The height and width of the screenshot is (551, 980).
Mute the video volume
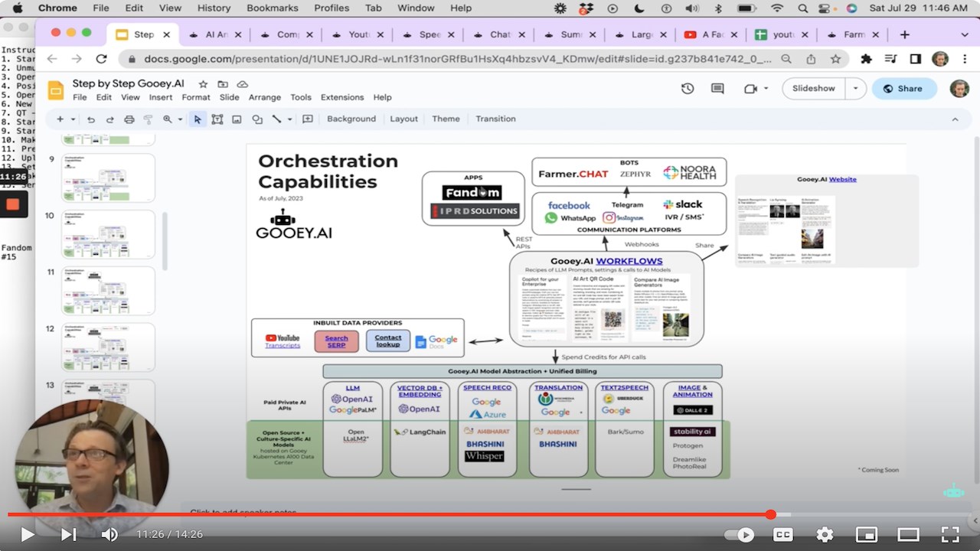coord(109,534)
